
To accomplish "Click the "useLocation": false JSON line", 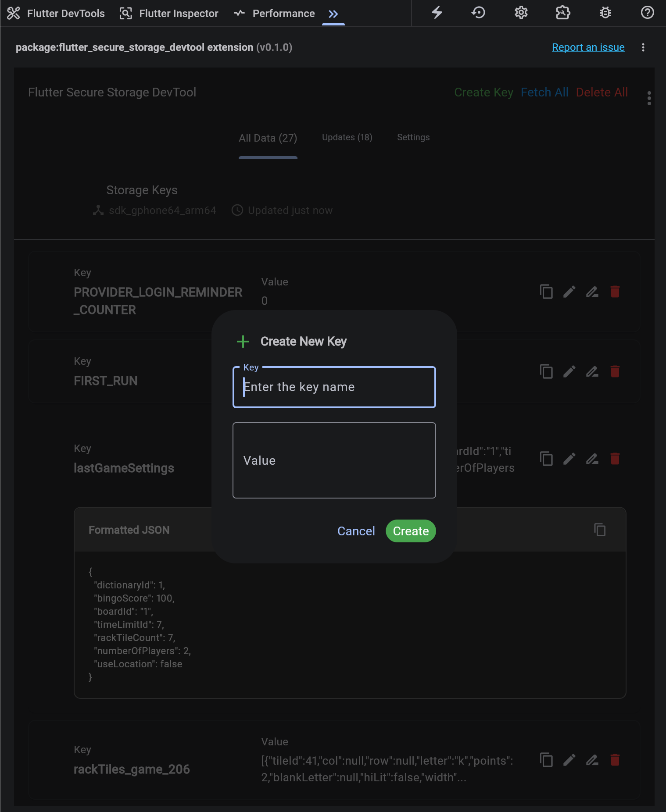I will [138, 664].
